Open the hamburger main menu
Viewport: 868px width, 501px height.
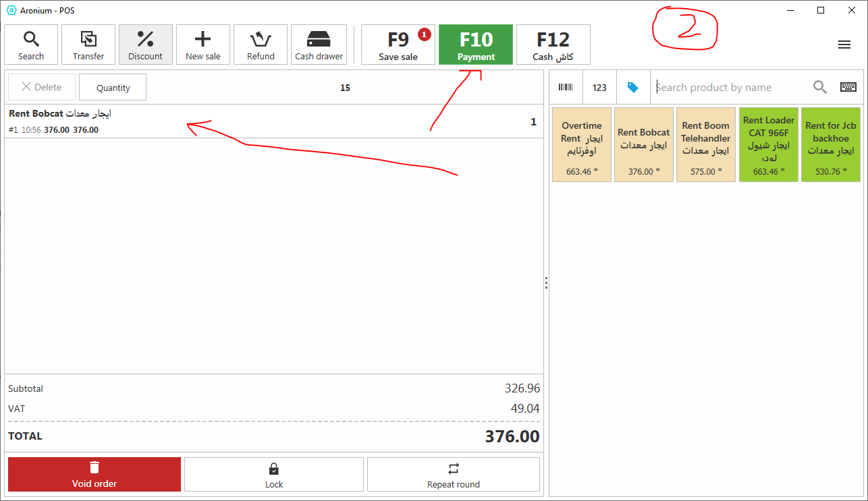844,45
